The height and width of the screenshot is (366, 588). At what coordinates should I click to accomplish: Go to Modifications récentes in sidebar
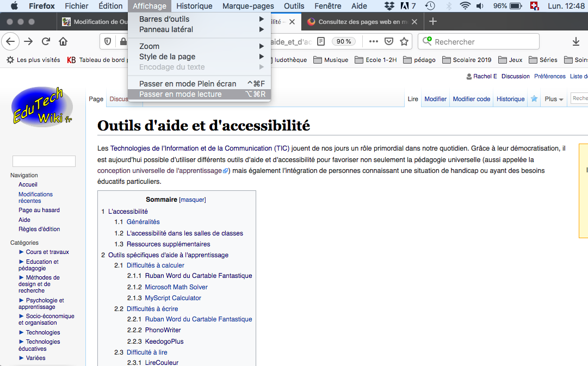click(x=35, y=197)
